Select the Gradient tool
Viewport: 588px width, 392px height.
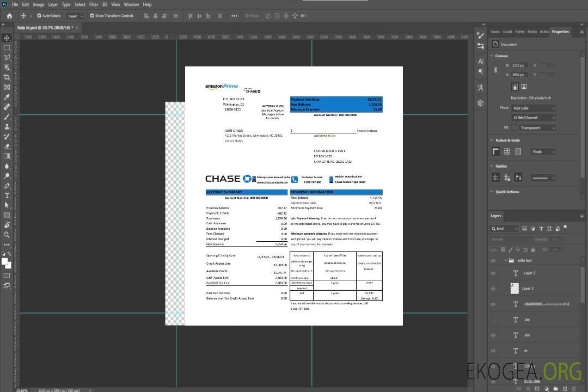[x=7, y=156]
